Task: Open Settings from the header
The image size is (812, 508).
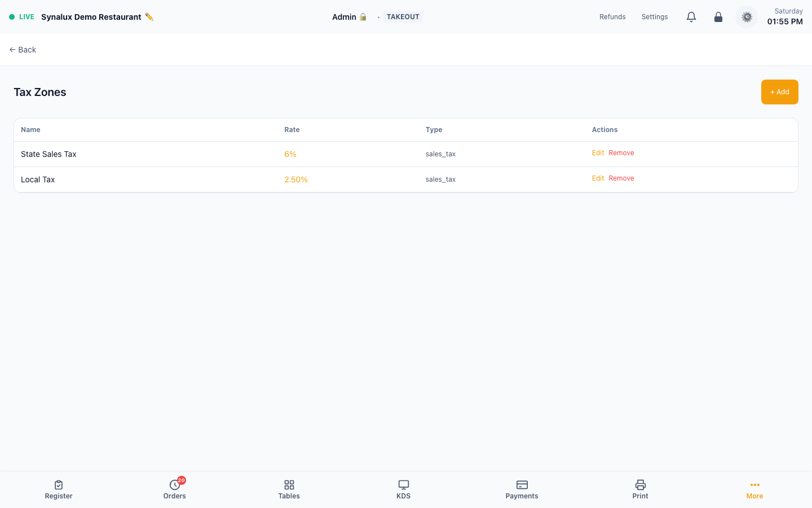Action: point(655,17)
